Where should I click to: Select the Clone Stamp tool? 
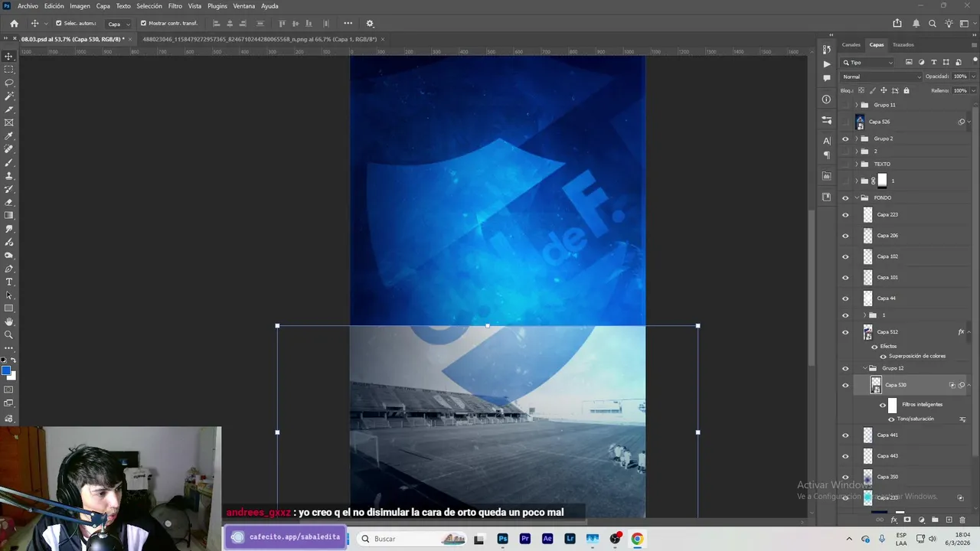click(9, 176)
